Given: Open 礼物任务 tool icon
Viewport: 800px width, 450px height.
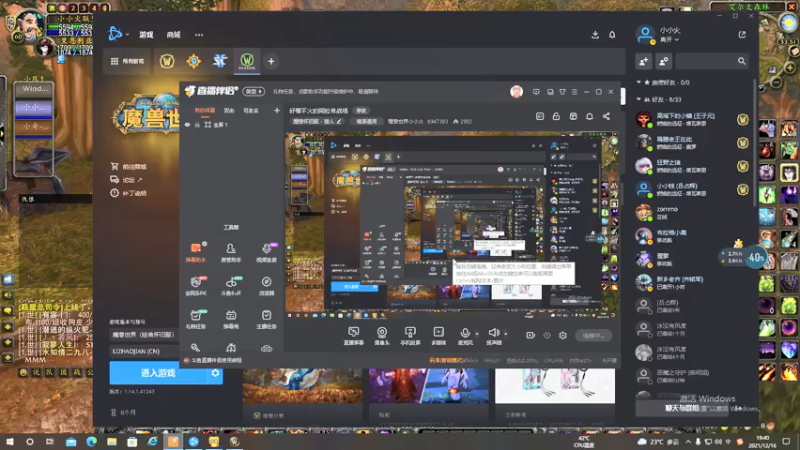Looking at the screenshot, I should coord(195,319).
